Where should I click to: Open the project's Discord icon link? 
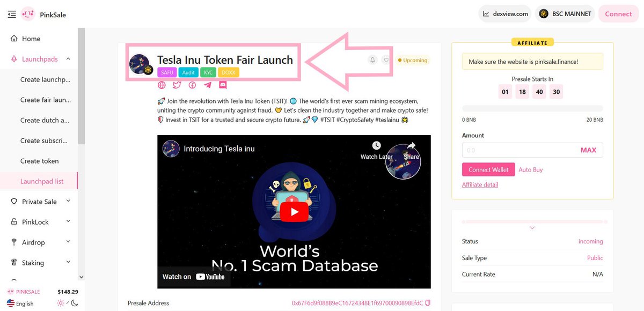tap(223, 85)
